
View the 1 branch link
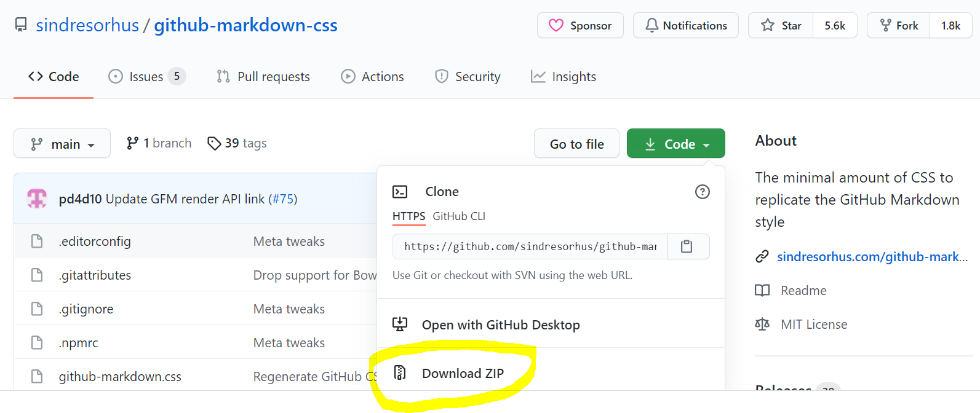(159, 143)
